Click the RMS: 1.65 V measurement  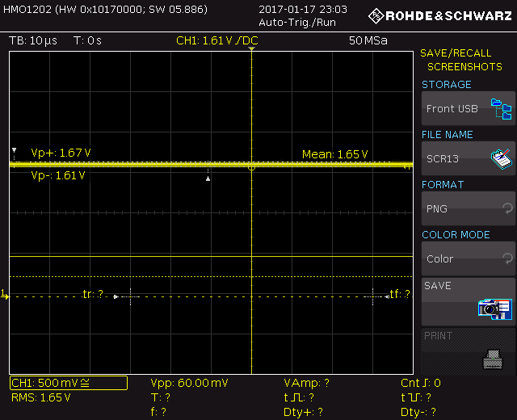coord(41,398)
